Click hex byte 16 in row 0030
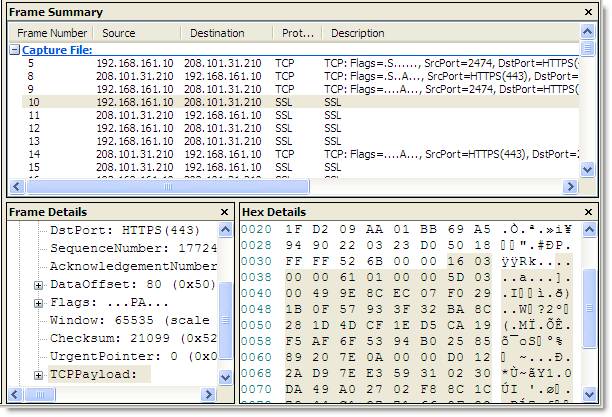The height and width of the screenshot is (417, 612). click(455, 261)
